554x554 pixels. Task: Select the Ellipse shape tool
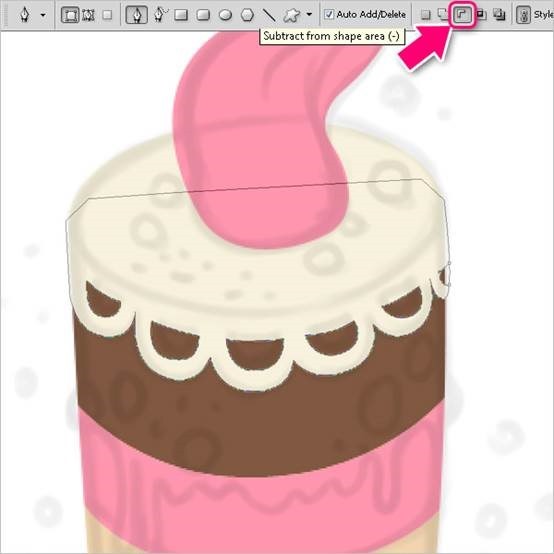pos(225,15)
